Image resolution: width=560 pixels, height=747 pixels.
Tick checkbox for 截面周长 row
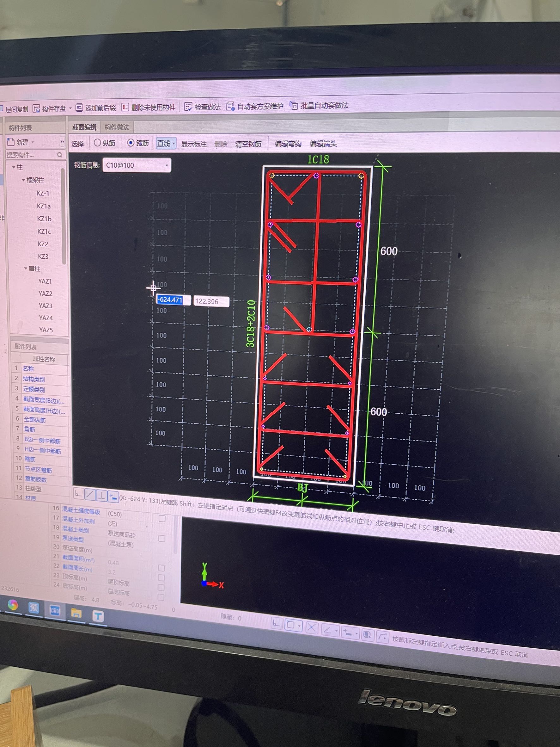pyautogui.click(x=161, y=578)
